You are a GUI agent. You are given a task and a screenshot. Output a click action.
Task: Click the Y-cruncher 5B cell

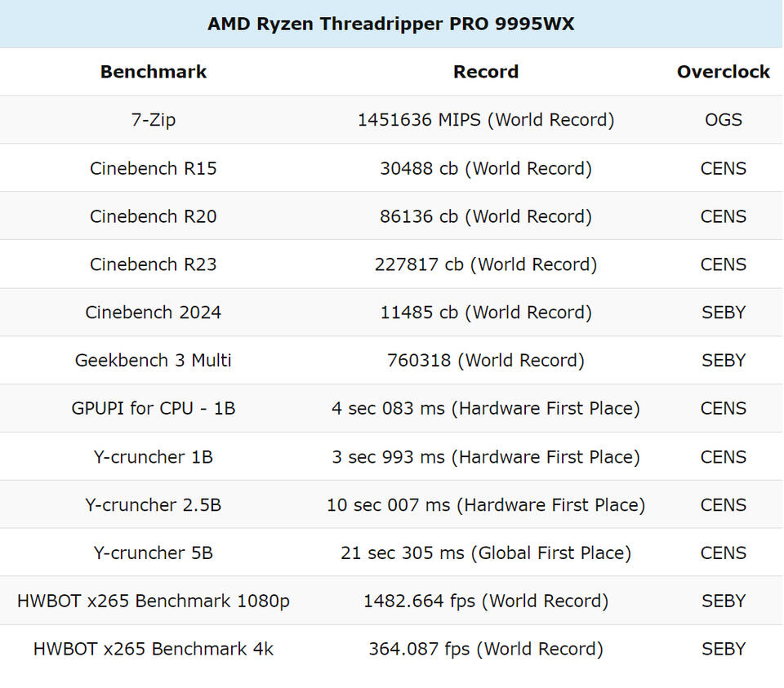tap(154, 553)
